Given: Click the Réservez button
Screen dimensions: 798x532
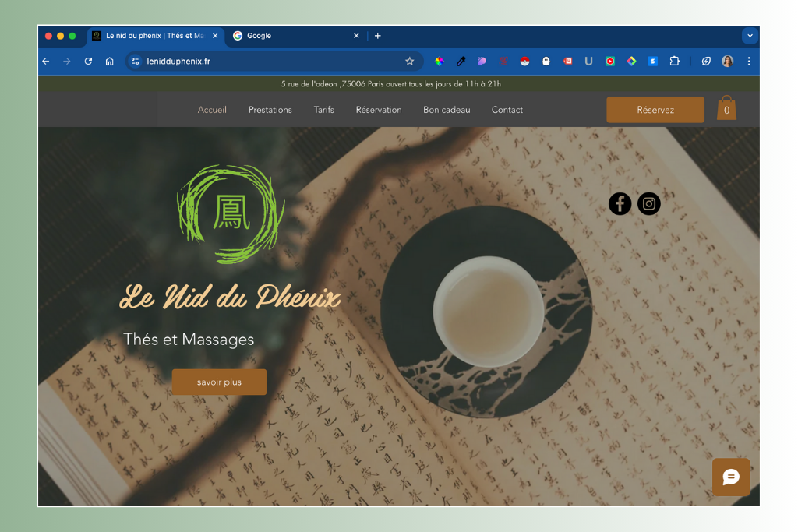Looking at the screenshot, I should pyautogui.click(x=655, y=110).
